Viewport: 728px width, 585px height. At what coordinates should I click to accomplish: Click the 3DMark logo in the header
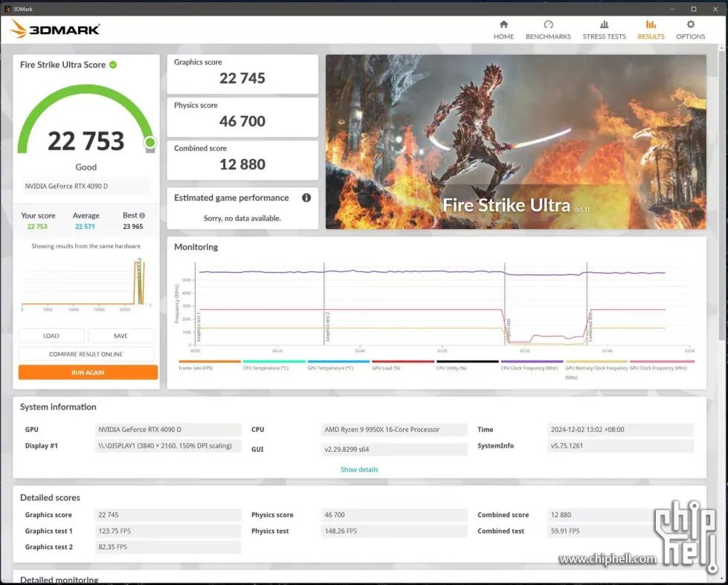coord(55,29)
